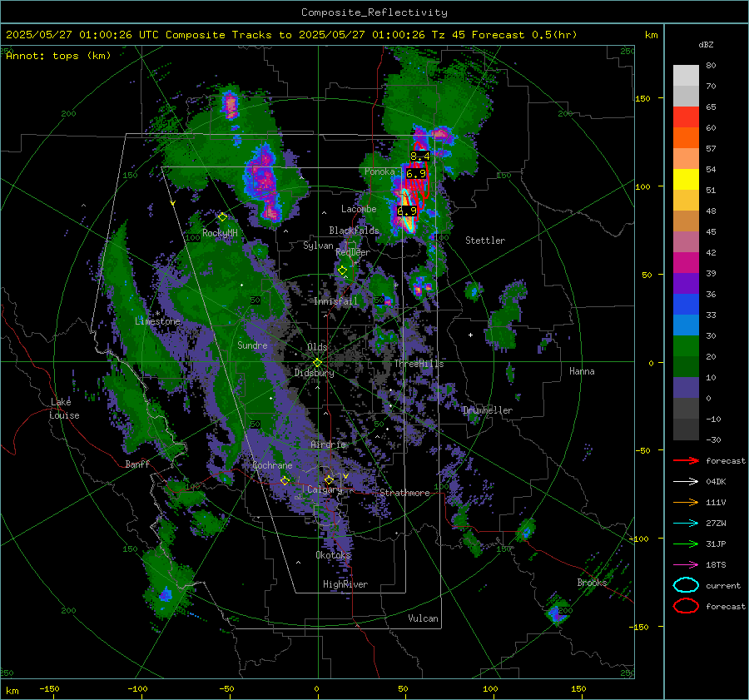Click the HighRiver town label

(x=345, y=584)
